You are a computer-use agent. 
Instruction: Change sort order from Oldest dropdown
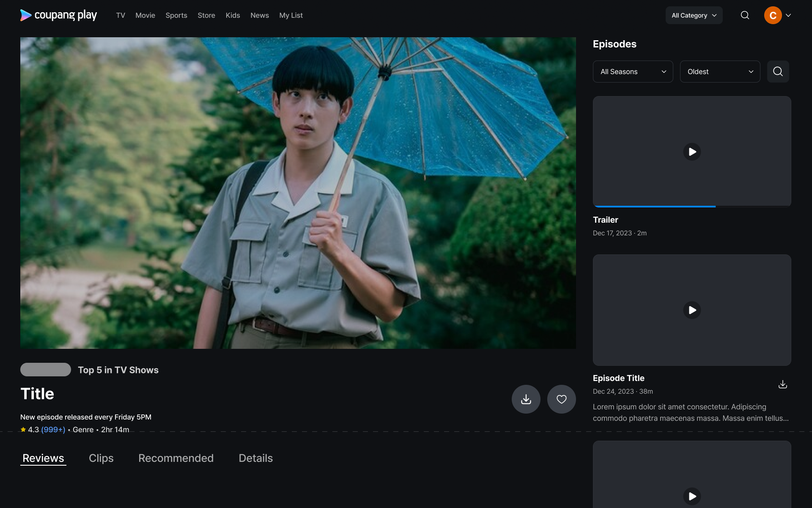(720, 72)
